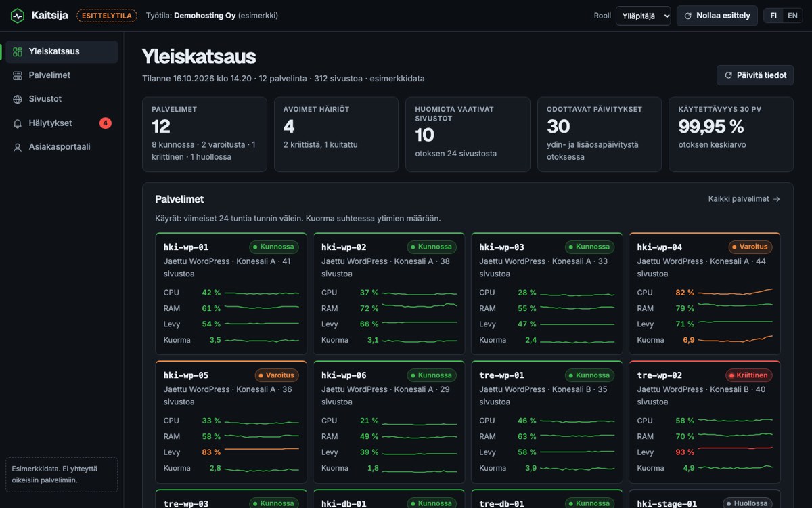Click Kuorma value 6,9 on hki-wp-04
Viewport: 812px width, 508px height.
point(689,340)
